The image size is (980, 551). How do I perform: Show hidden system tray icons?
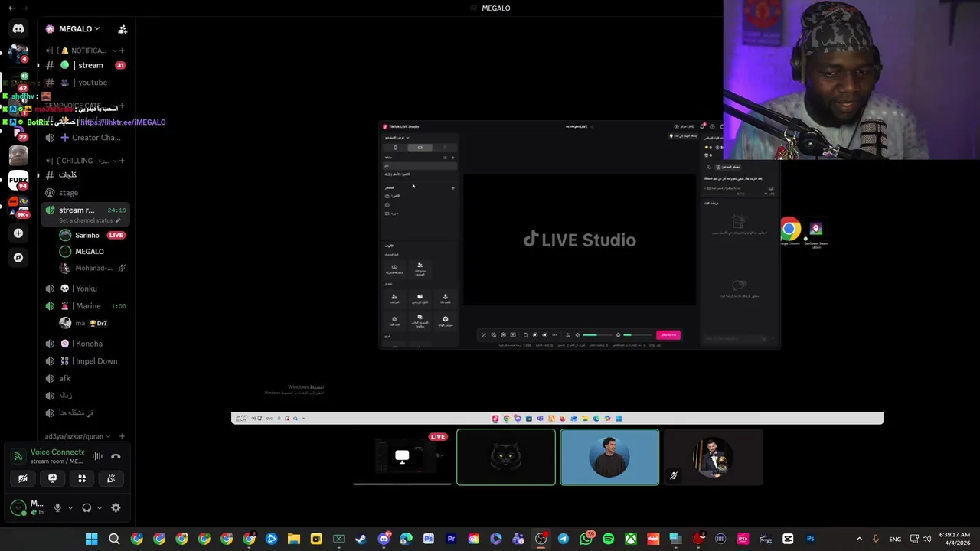859,539
